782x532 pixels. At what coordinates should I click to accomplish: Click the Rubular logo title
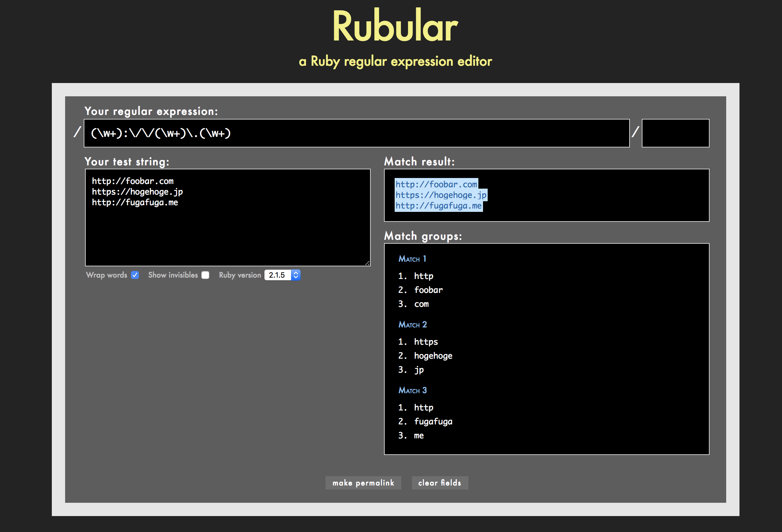click(x=395, y=26)
